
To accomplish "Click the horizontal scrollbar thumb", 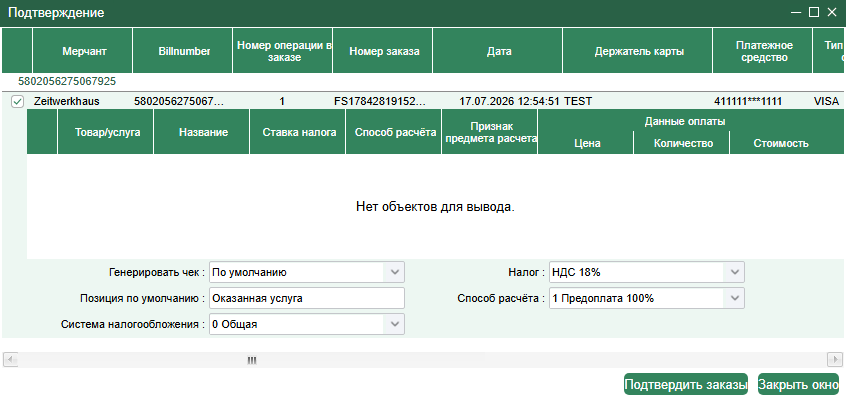I will [251, 359].
